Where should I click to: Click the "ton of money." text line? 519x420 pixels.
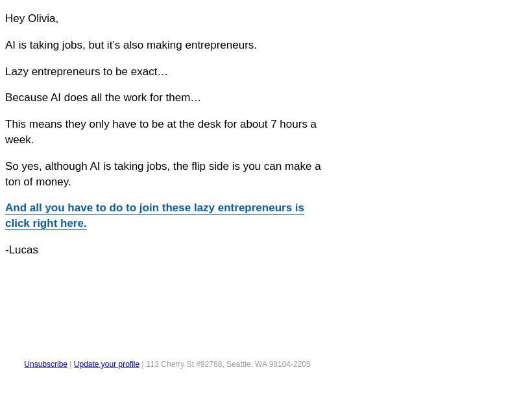click(38, 181)
